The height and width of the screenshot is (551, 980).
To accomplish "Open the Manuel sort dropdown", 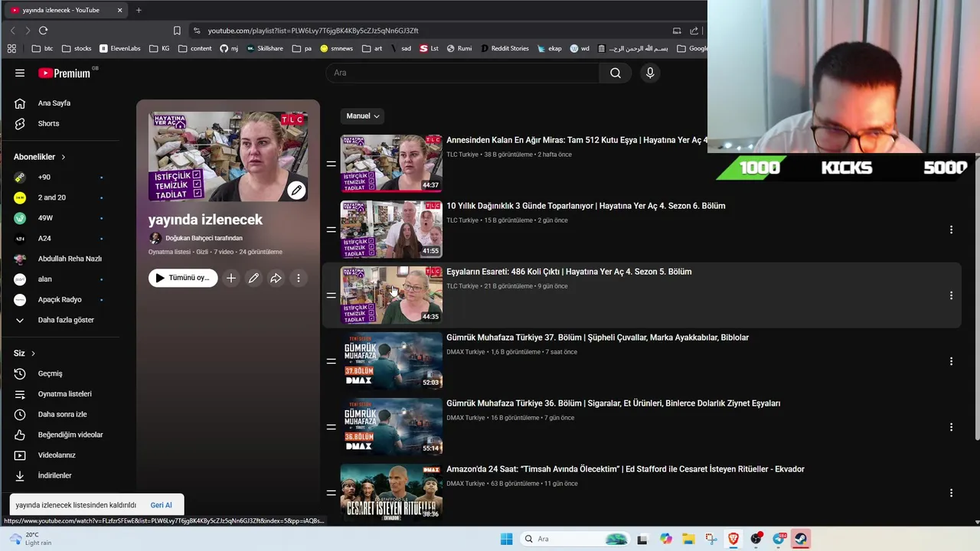I will pos(363,116).
